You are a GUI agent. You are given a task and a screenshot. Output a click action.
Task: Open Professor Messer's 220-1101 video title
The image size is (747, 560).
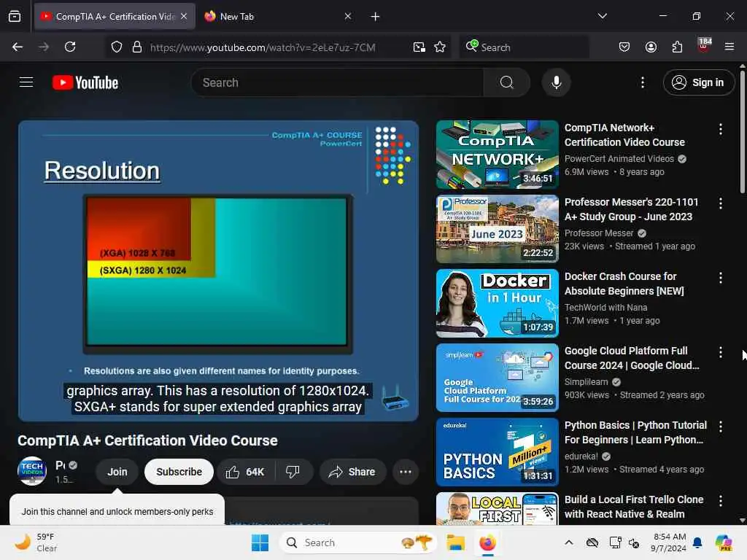pyautogui.click(x=631, y=209)
